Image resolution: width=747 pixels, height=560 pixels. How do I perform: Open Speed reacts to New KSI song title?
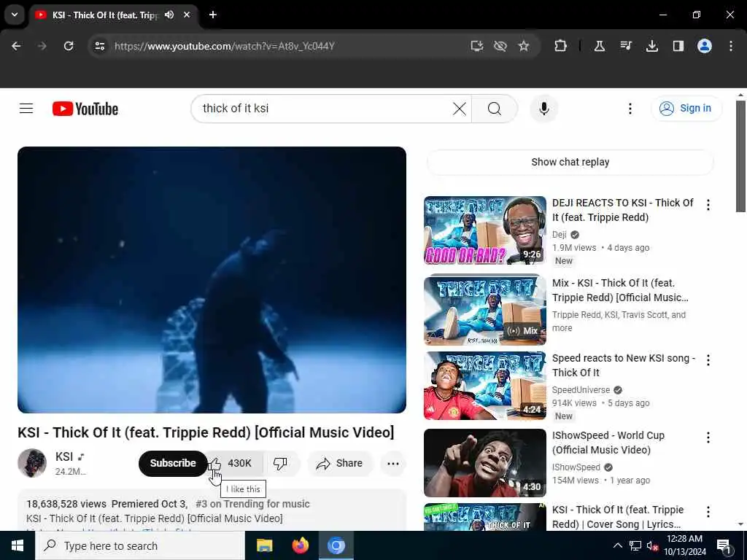(x=624, y=365)
